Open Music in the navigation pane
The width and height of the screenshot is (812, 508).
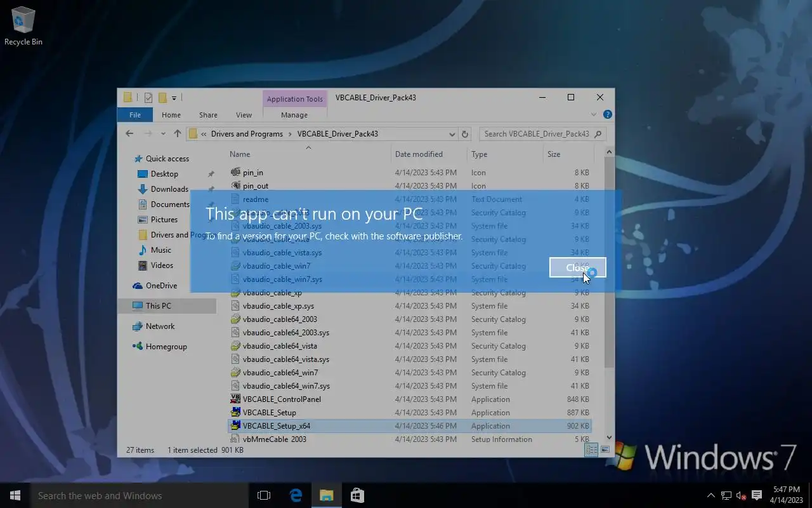click(161, 250)
